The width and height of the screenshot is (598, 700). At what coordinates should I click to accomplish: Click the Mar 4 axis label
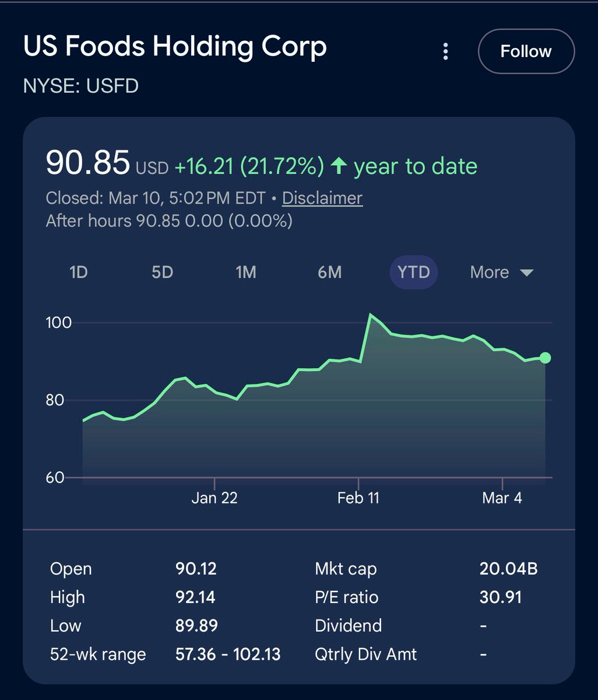[502, 498]
